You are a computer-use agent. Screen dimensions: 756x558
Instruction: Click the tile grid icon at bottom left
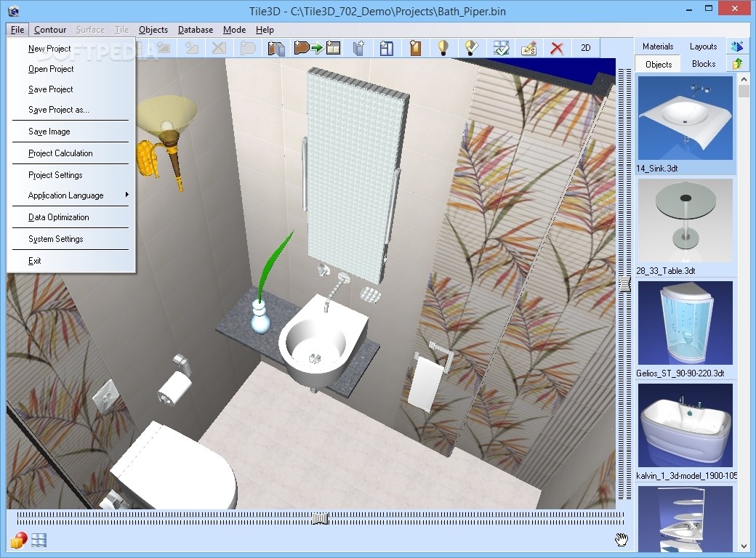tap(39, 540)
